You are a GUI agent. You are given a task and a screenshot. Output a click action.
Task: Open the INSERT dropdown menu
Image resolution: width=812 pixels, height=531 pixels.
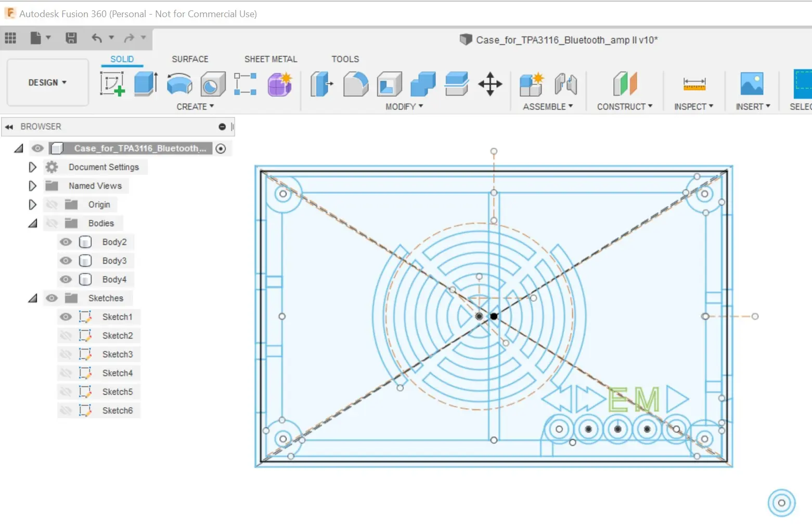click(753, 107)
